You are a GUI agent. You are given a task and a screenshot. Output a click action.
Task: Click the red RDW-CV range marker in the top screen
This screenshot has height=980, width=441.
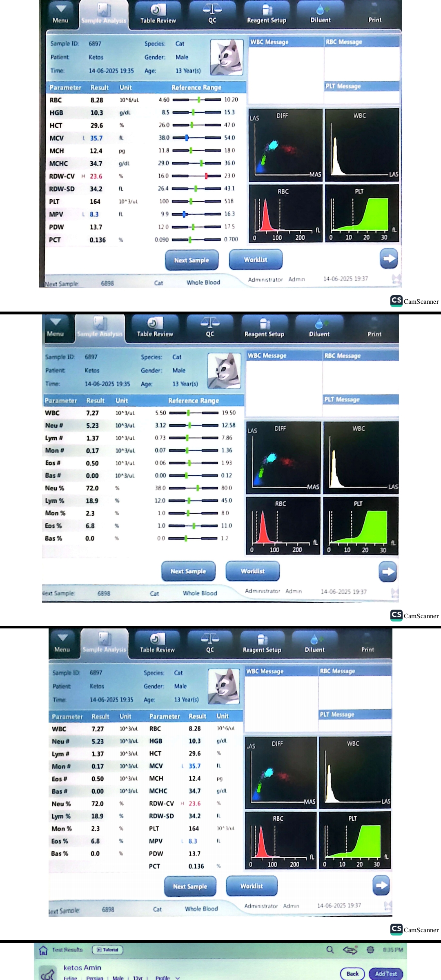click(206, 176)
